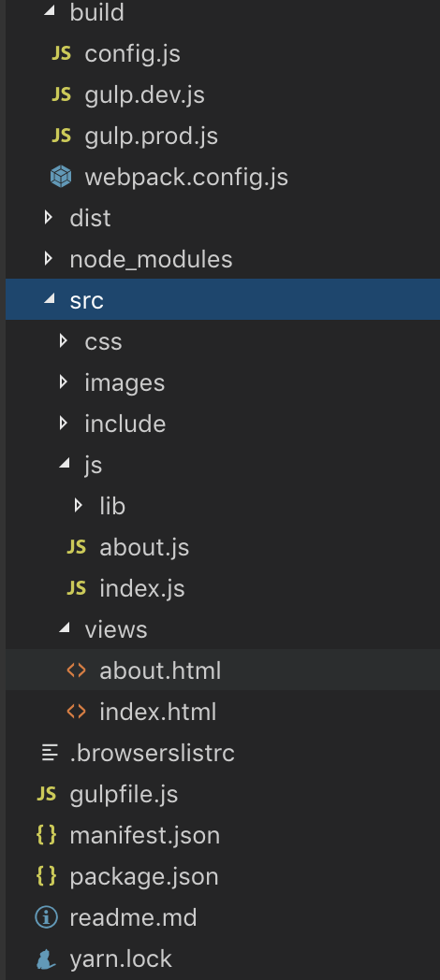Open the gulp.prod.js file

click(152, 137)
